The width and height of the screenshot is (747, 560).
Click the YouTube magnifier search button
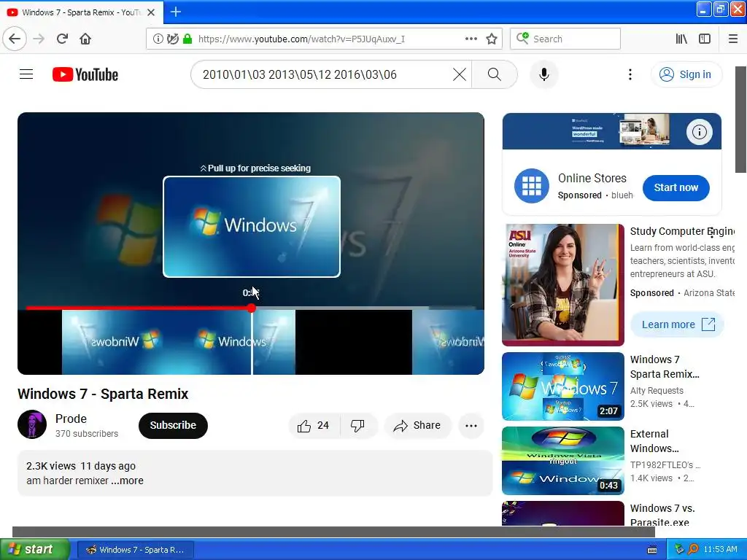click(x=495, y=74)
